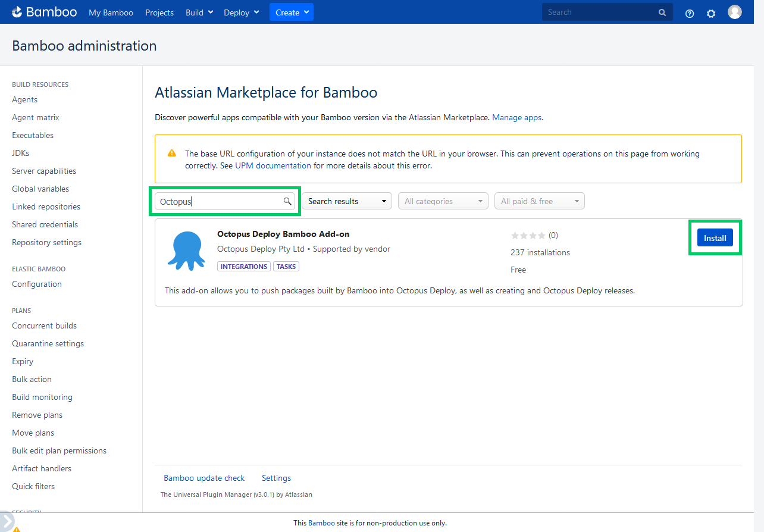Open Elastic Bamboo Configuration in sidebar
The image size is (764, 532).
click(37, 284)
